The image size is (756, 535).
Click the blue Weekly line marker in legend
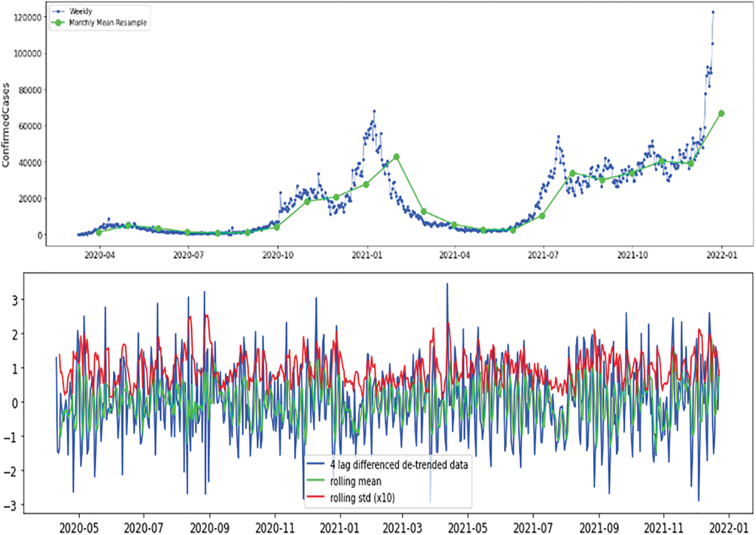pos(58,11)
